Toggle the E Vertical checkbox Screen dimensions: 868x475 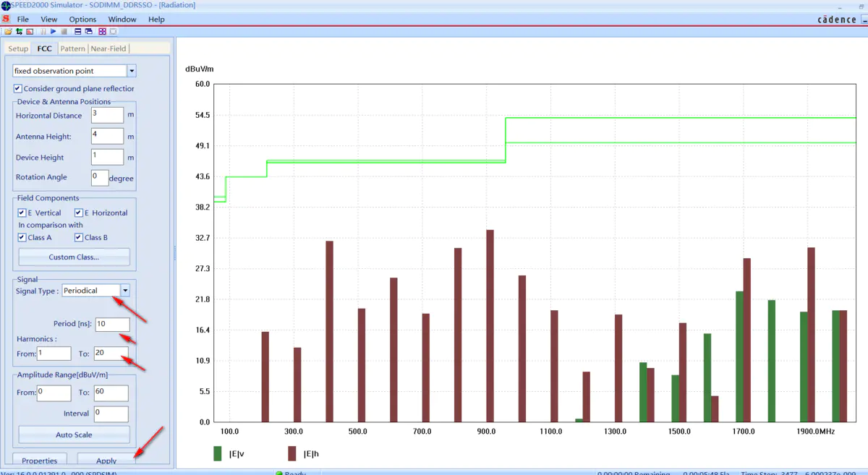pyautogui.click(x=22, y=213)
